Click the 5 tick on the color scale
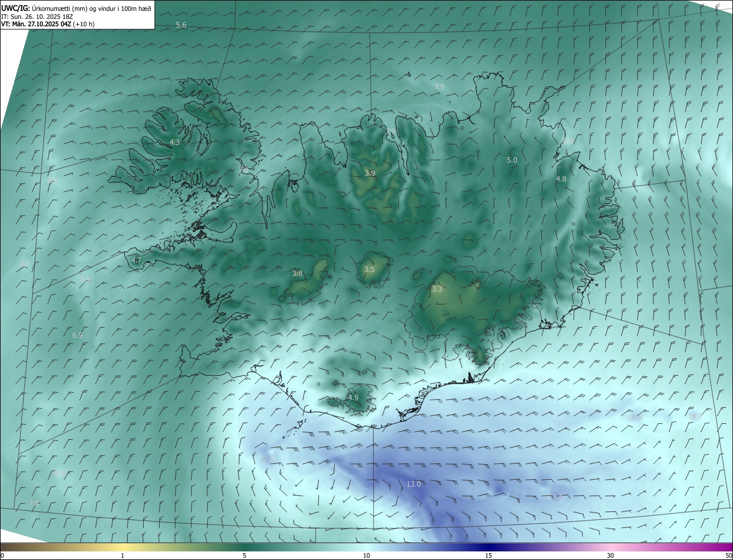Viewport: 733px width, 560px height. click(x=245, y=555)
